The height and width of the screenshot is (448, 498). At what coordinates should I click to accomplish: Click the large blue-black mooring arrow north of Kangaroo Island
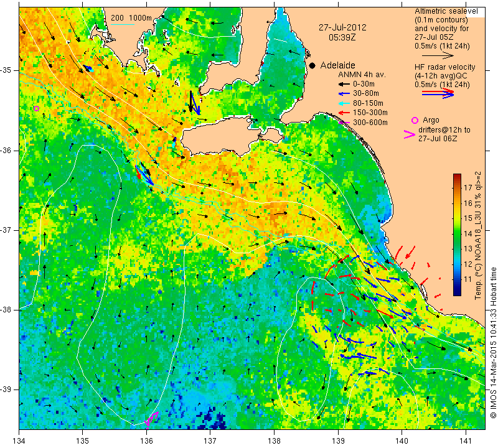click(x=194, y=103)
